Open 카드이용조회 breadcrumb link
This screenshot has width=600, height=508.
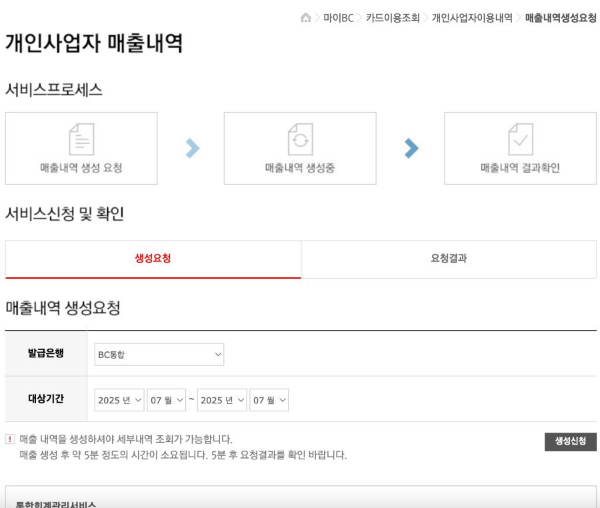click(x=393, y=18)
